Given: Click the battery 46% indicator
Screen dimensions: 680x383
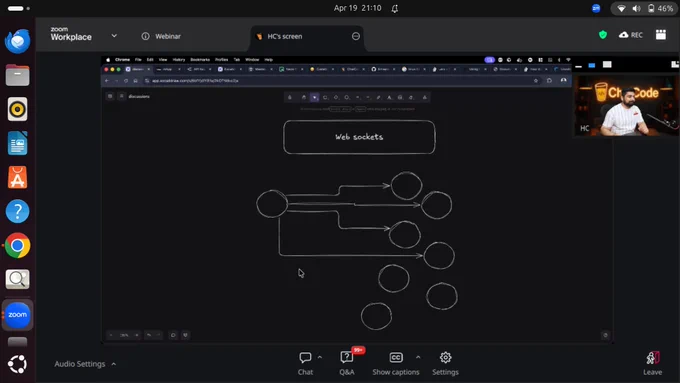Looking at the screenshot, I should click(660, 9).
